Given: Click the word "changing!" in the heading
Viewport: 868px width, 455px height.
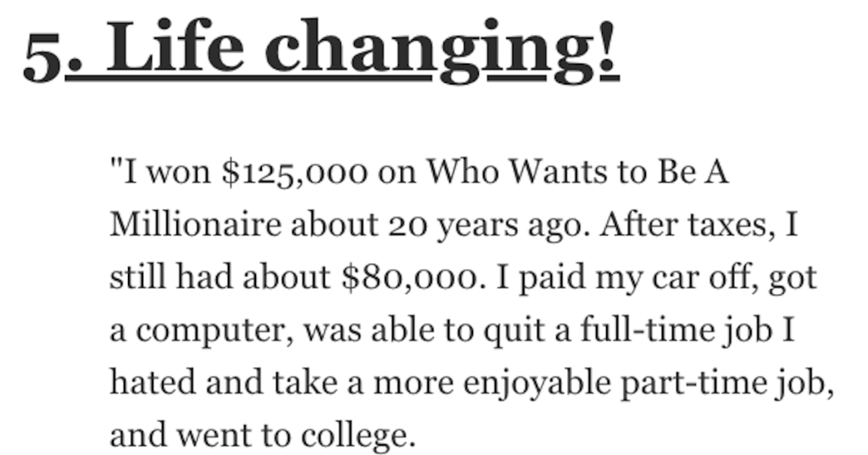Looking at the screenshot, I should click(441, 52).
